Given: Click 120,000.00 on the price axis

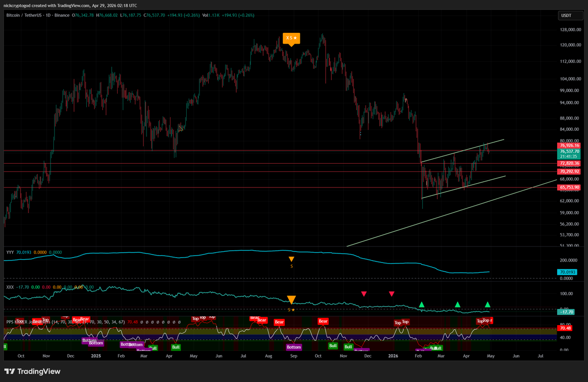Looking at the screenshot, I should pyautogui.click(x=571, y=45).
